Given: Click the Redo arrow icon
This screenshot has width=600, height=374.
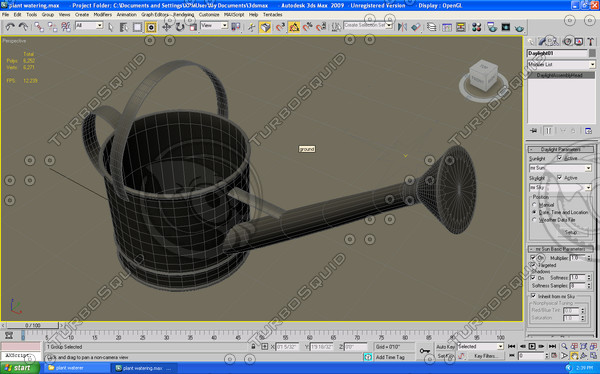Looking at the screenshot, I should pyautogui.click(x=23, y=26).
